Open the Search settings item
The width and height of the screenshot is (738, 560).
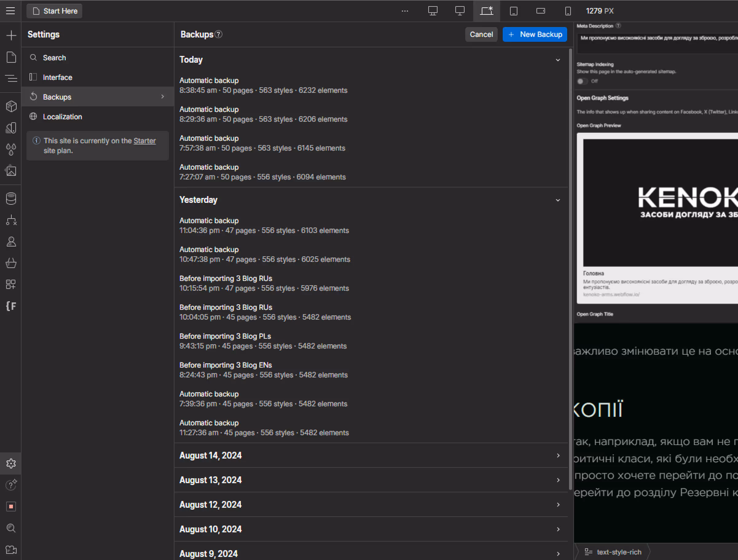click(x=98, y=57)
